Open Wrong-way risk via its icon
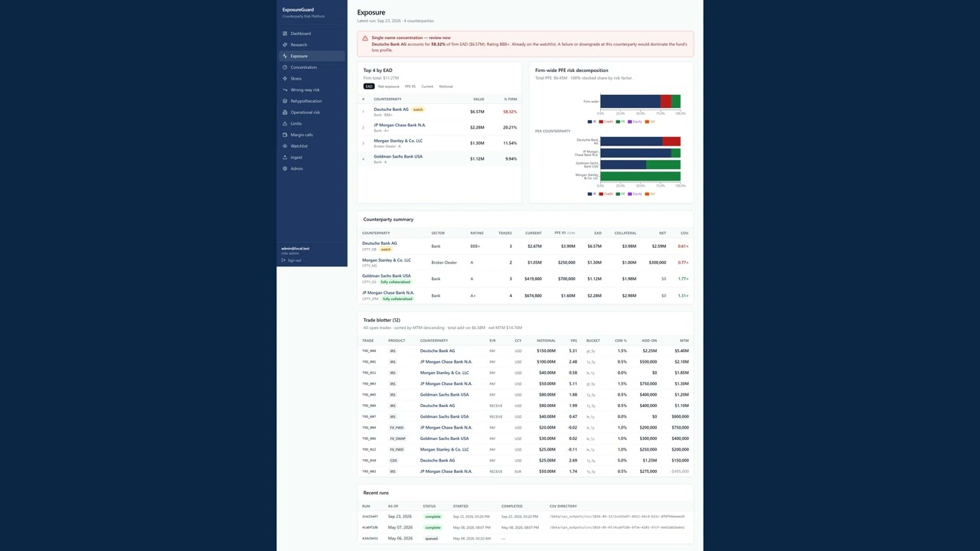980x551 pixels. tap(285, 90)
